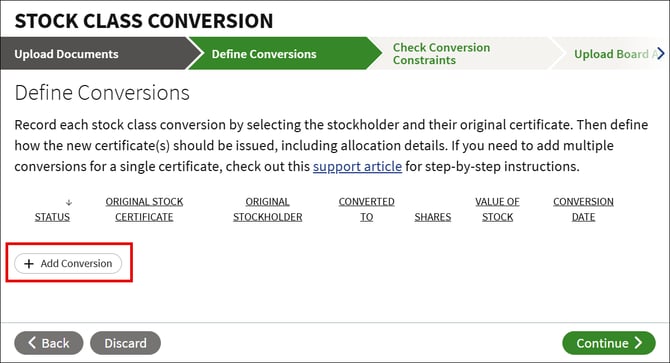Discard the stock class conversion
670x363 pixels.
[x=126, y=343]
